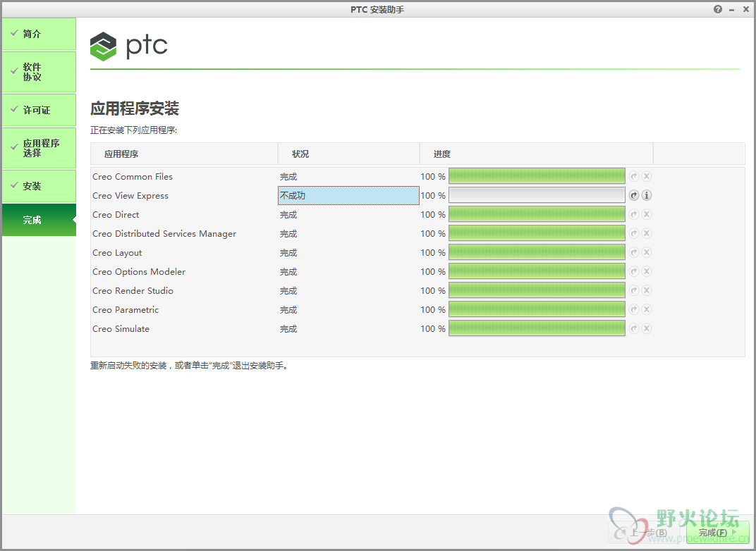Select Creo Render Studio row name
The width and height of the screenshot is (756, 551).
133,291
